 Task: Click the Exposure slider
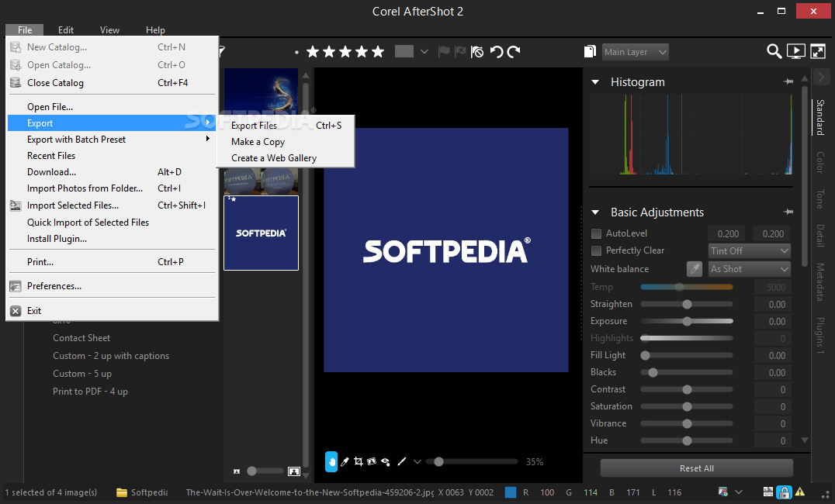pyautogui.click(x=687, y=322)
